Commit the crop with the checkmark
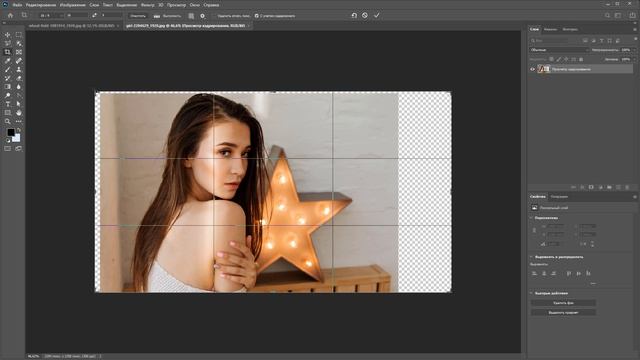The width and height of the screenshot is (640, 360). (377, 16)
